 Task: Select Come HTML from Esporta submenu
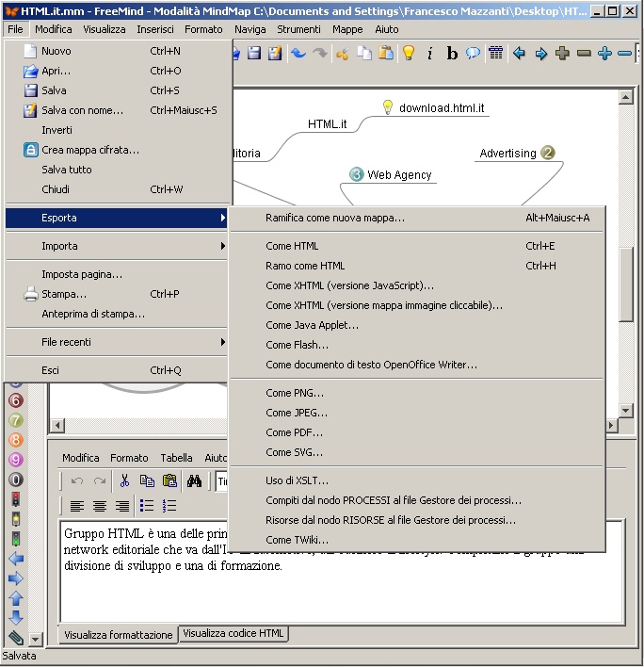pos(292,246)
